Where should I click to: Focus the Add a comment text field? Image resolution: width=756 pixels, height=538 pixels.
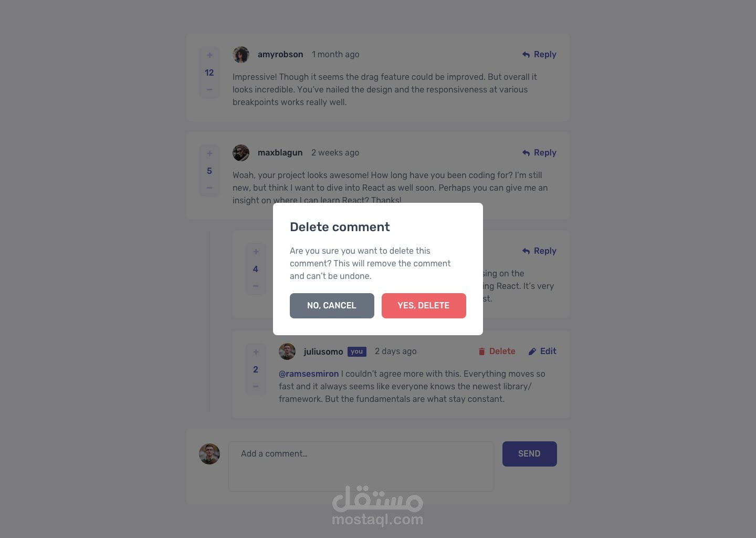click(361, 467)
